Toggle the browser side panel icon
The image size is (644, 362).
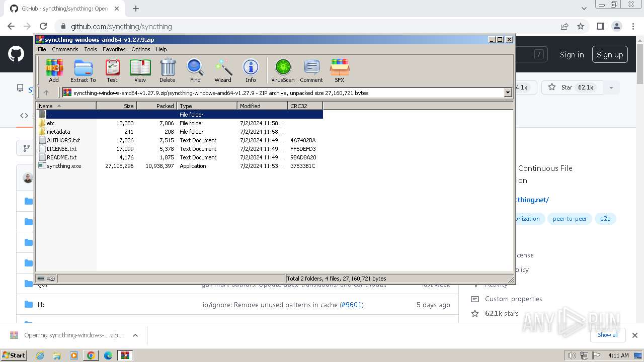point(600,26)
